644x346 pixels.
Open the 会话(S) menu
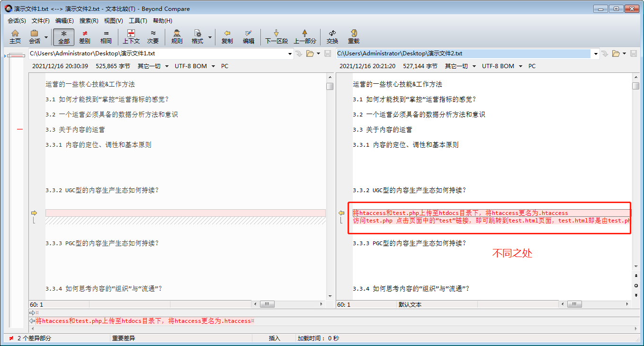coord(17,21)
